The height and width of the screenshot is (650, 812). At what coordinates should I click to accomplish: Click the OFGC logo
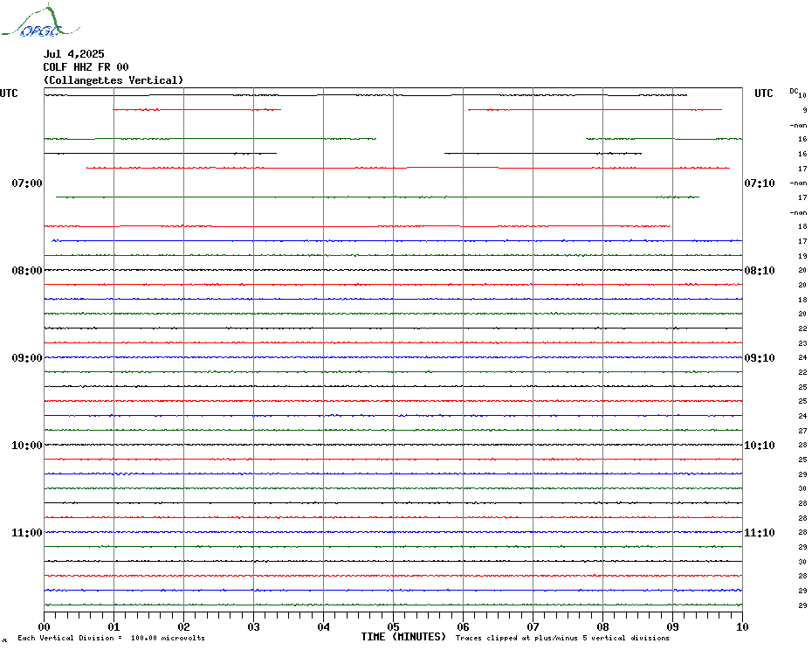tap(40, 21)
